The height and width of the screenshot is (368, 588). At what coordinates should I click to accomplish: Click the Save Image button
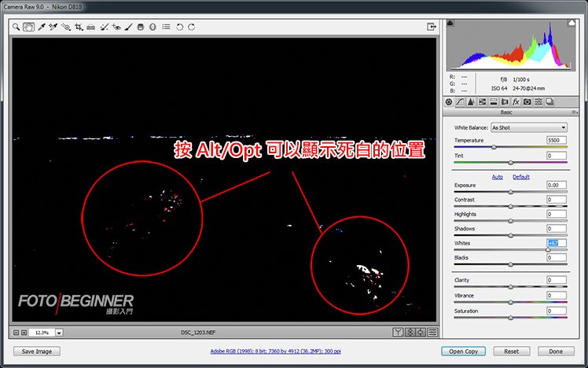coord(37,351)
